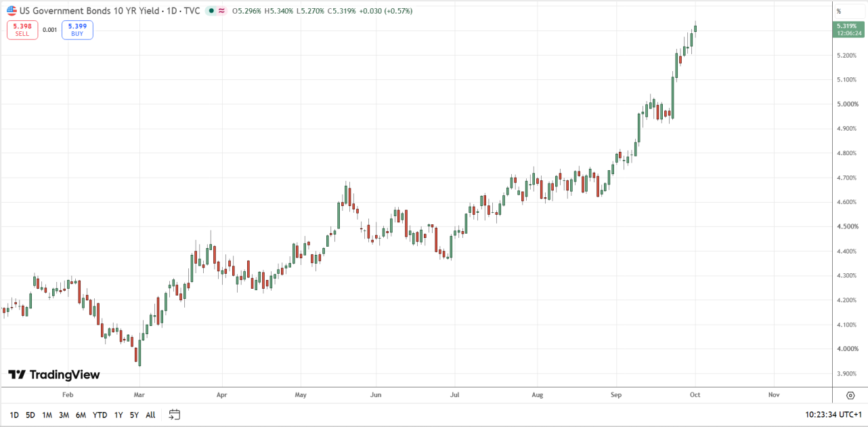Open the go-to-date calendar icon

pos(175,415)
